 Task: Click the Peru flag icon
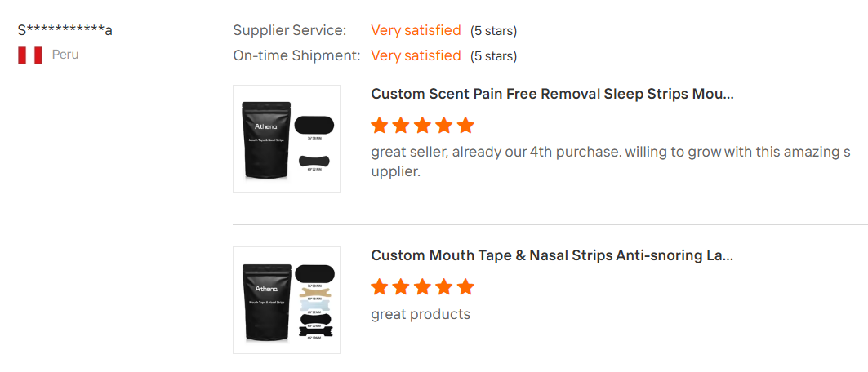(30, 55)
